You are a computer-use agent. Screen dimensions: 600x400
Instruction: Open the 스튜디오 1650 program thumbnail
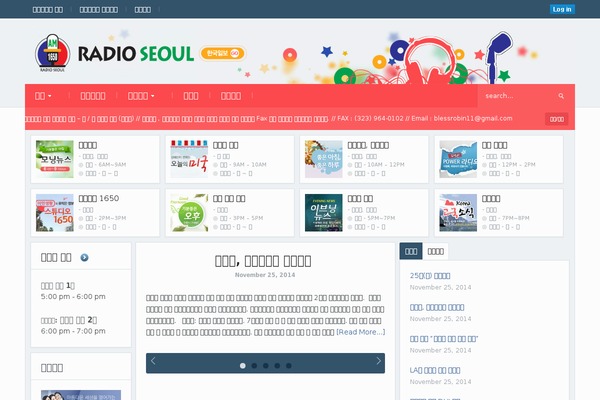[55, 212]
